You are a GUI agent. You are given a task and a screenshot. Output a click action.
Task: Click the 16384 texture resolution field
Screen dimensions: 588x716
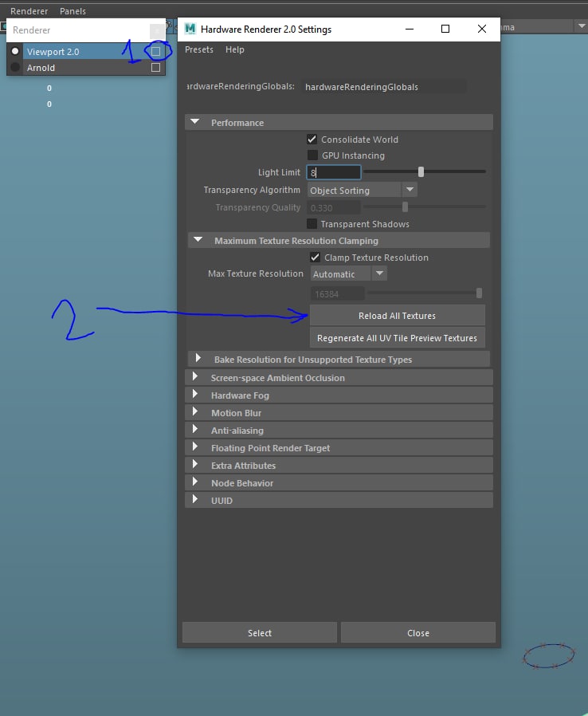(337, 293)
